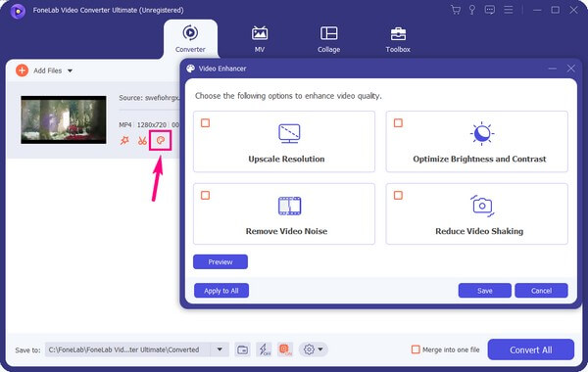Open the cut scissors icon
This screenshot has height=372, width=588.
click(x=142, y=141)
